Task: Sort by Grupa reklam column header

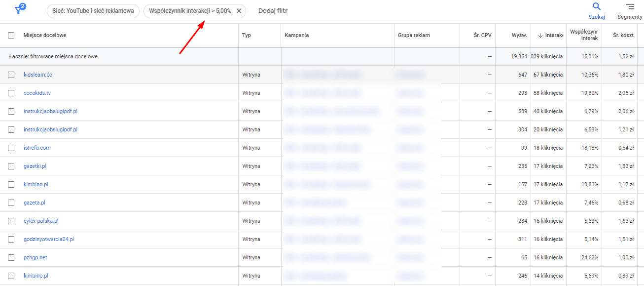Action: [x=414, y=36]
